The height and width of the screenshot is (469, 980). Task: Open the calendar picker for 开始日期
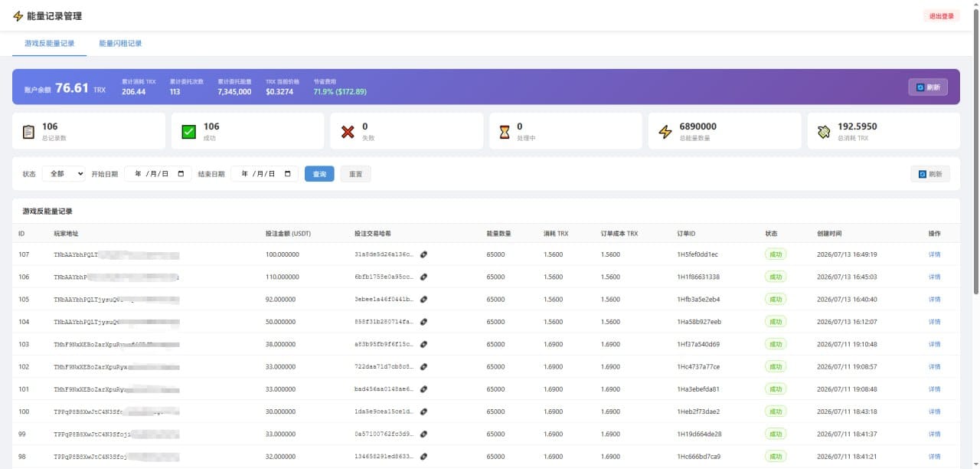181,174
